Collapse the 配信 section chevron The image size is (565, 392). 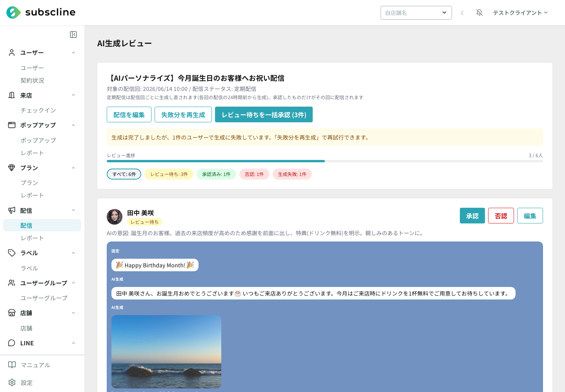(x=73, y=211)
